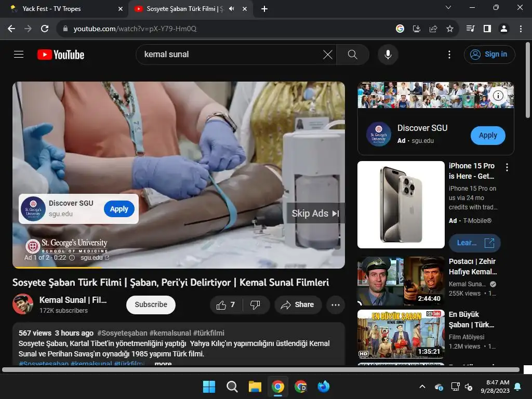Bookmark this page with the star
This screenshot has height=399, width=532.
(x=450, y=29)
